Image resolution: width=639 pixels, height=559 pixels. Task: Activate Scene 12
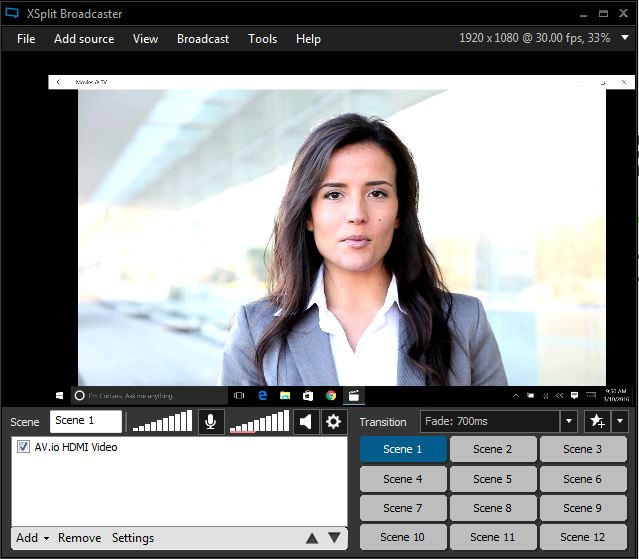[x=582, y=537]
